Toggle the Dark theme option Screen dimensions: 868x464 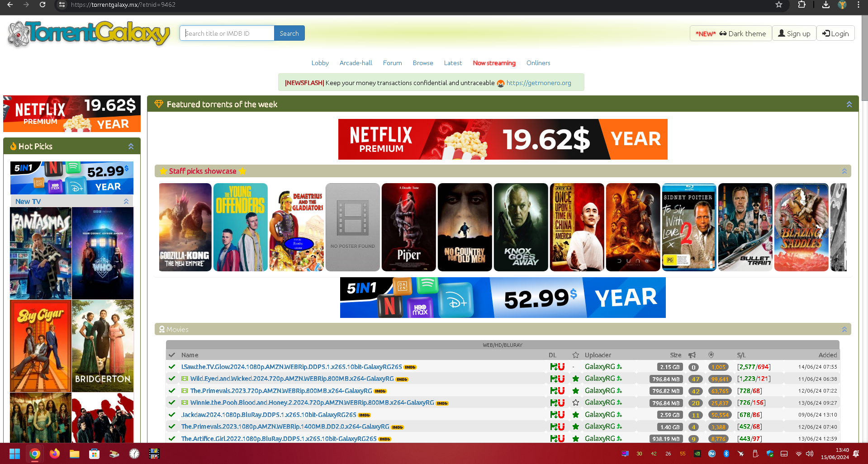(x=730, y=33)
